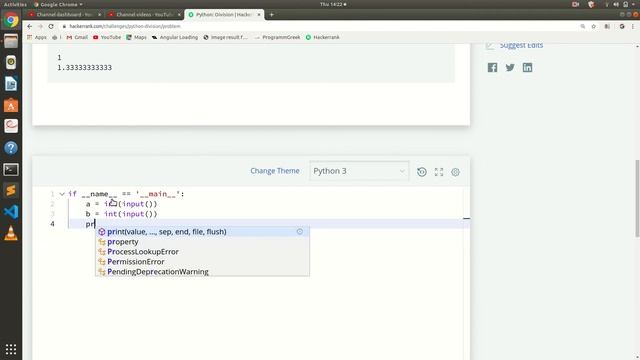Share on Twitter icon
The width and height of the screenshot is (640, 360).
coord(510,67)
